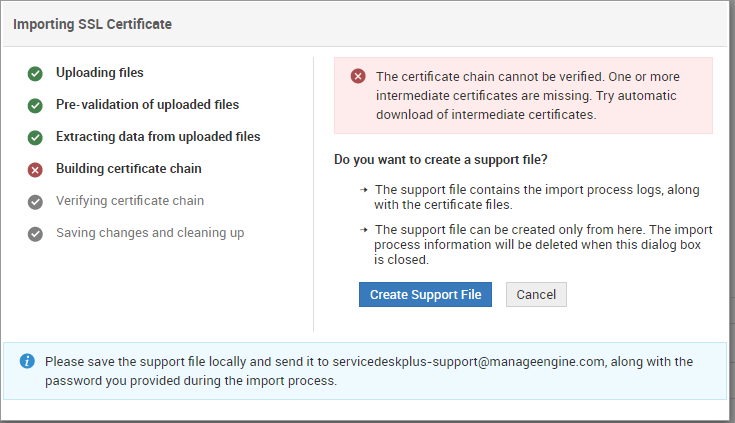This screenshot has width=735, height=423.
Task: Select the Verifying certificate chain step
Action: pyautogui.click(x=130, y=201)
